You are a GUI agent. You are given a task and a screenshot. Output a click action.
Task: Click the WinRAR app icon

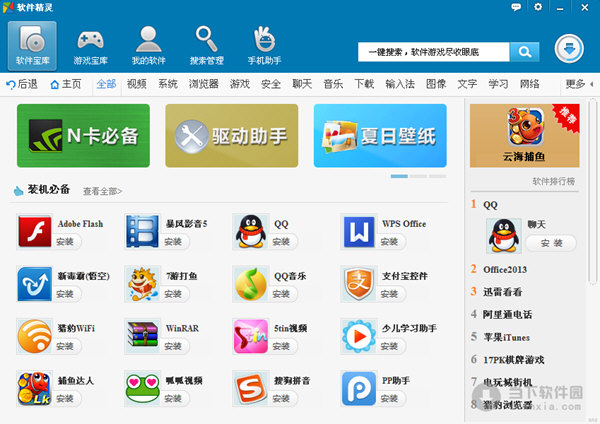point(142,336)
